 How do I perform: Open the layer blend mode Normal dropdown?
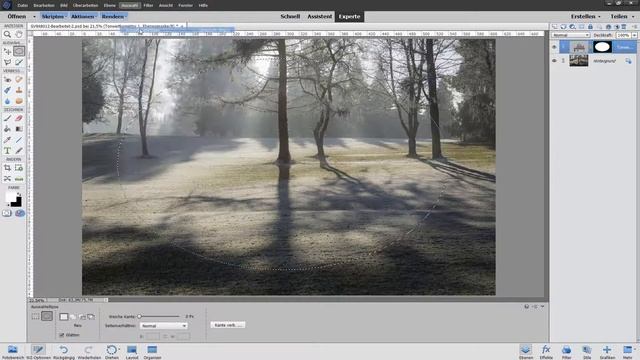(x=571, y=35)
